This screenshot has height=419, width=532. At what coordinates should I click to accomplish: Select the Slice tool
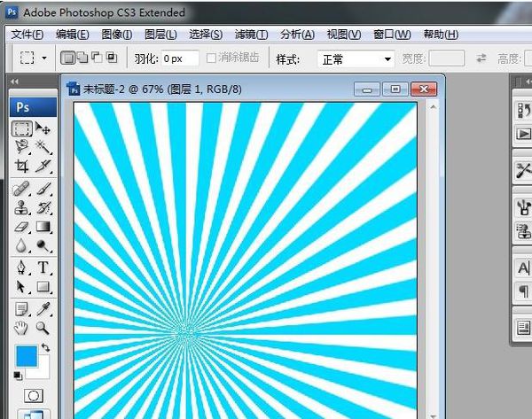coord(43,167)
